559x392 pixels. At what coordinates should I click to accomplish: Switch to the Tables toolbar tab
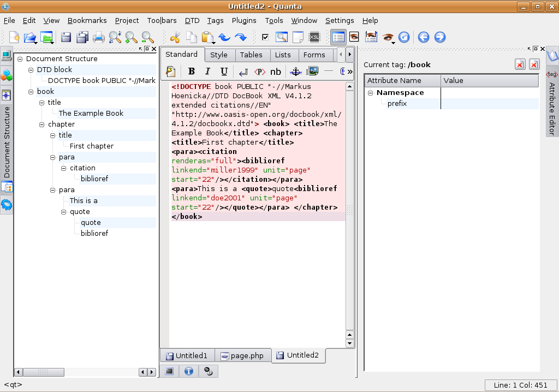pyautogui.click(x=251, y=55)
